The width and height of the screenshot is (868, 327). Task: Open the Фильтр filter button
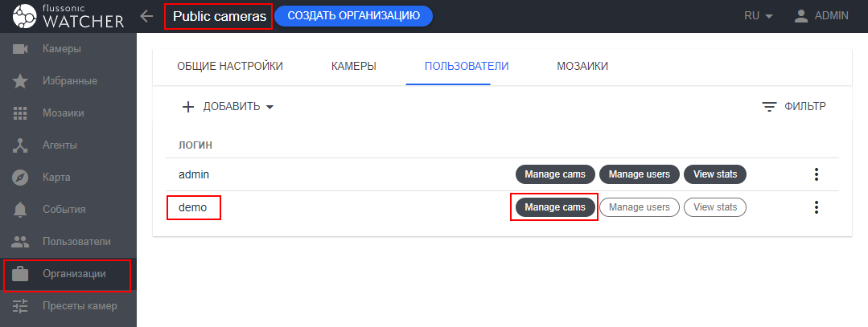point(794,106)
